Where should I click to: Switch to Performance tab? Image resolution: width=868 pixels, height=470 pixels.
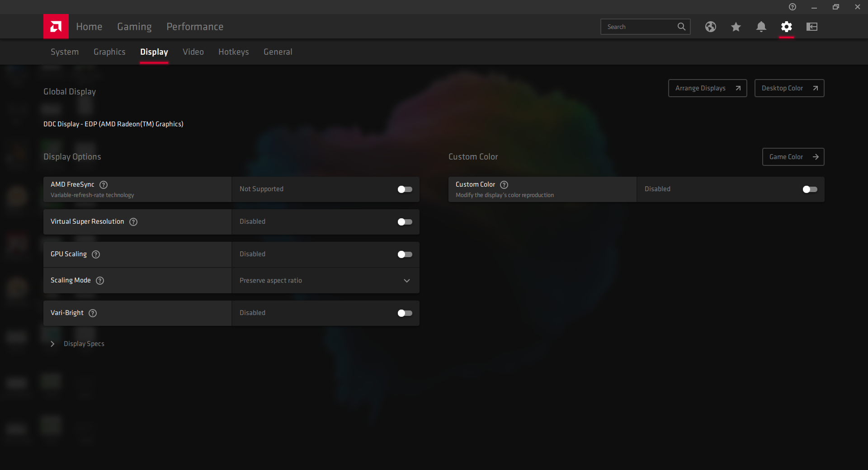point(195,27)
